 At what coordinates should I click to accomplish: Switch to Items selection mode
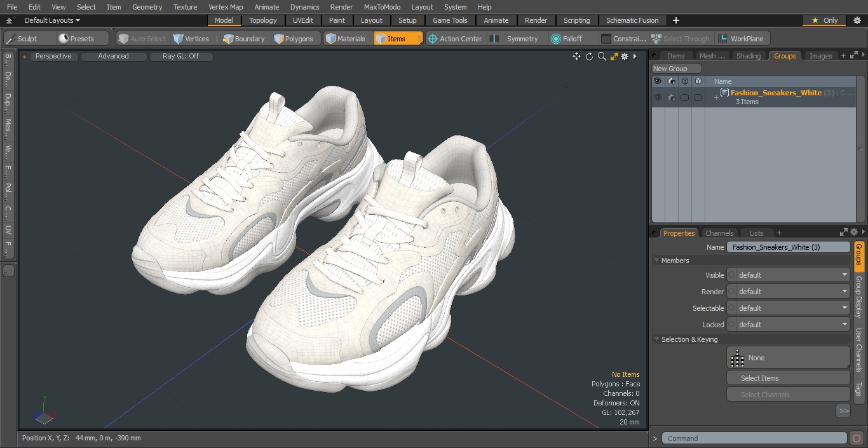(397, 39)
